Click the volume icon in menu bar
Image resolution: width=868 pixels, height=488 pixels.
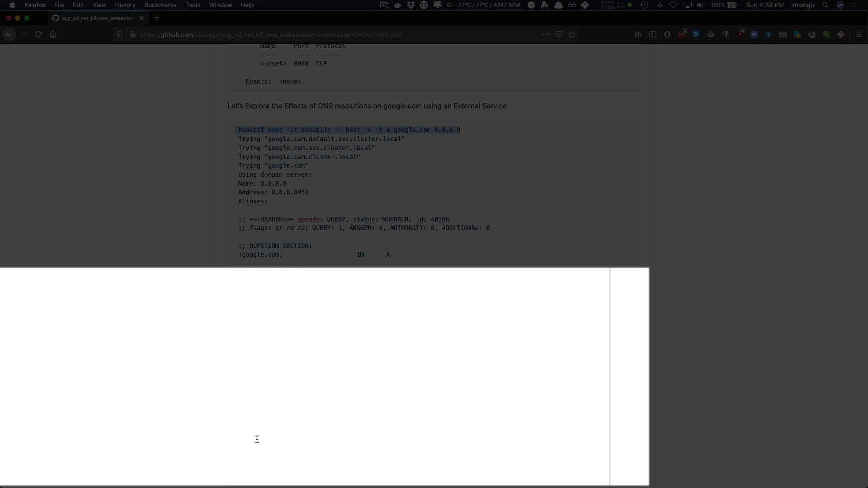[700, 5]
